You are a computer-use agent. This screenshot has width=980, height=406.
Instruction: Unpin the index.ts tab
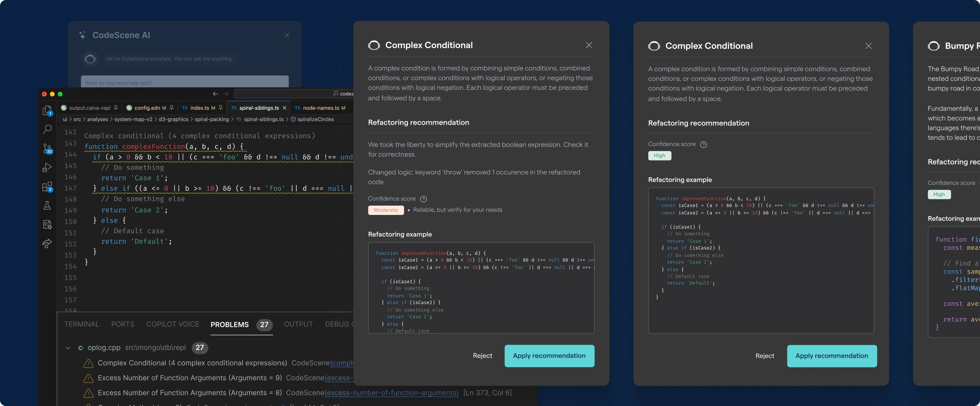(221, 108)
